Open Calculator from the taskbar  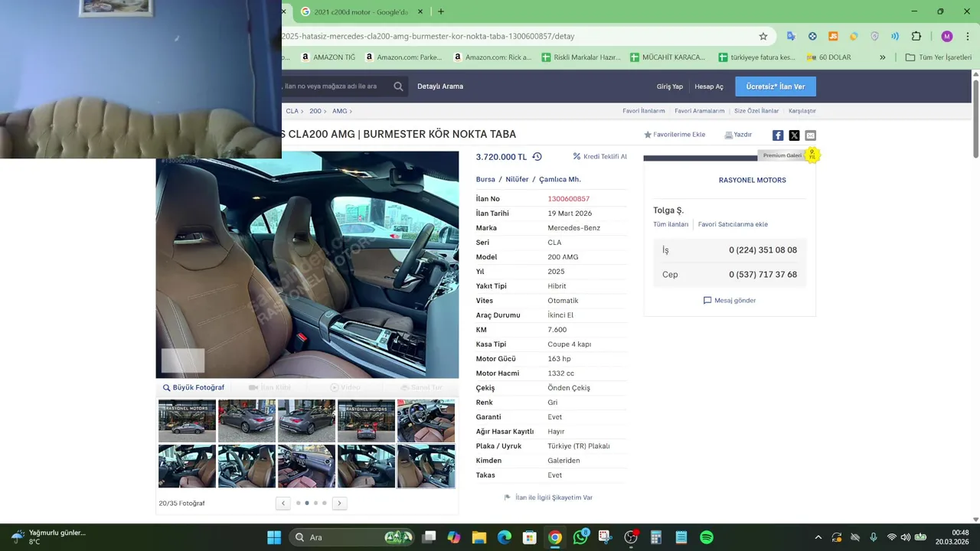pyautogui.click(x=656, y=537)
